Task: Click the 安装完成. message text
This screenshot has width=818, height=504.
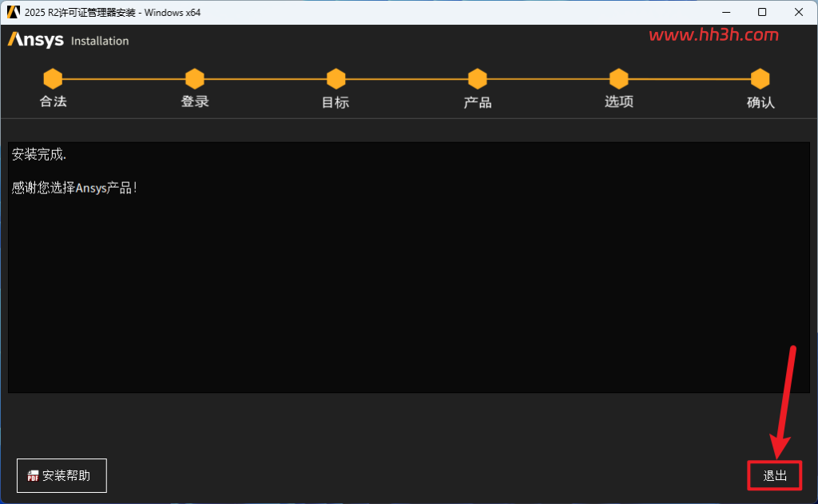Action: [x=39, y=154]
